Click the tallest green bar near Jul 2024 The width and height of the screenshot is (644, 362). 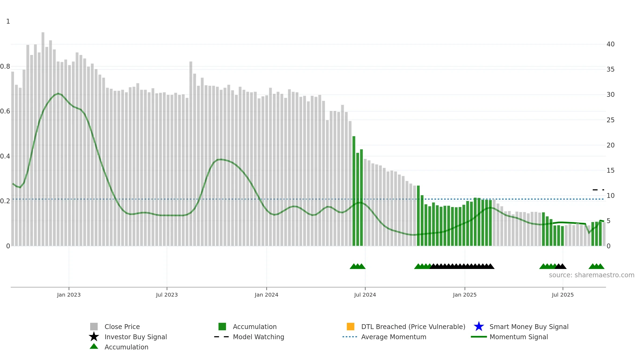(354, 191)
